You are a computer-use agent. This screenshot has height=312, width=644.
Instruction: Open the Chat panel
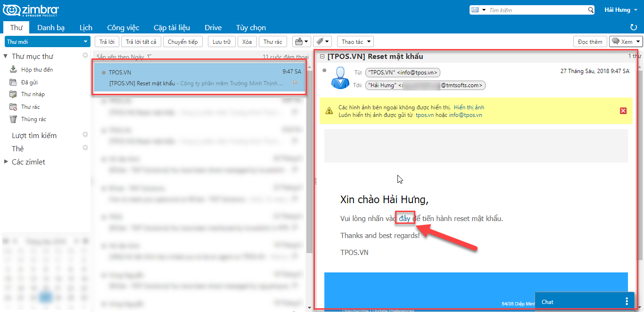[x=548, y=302]
